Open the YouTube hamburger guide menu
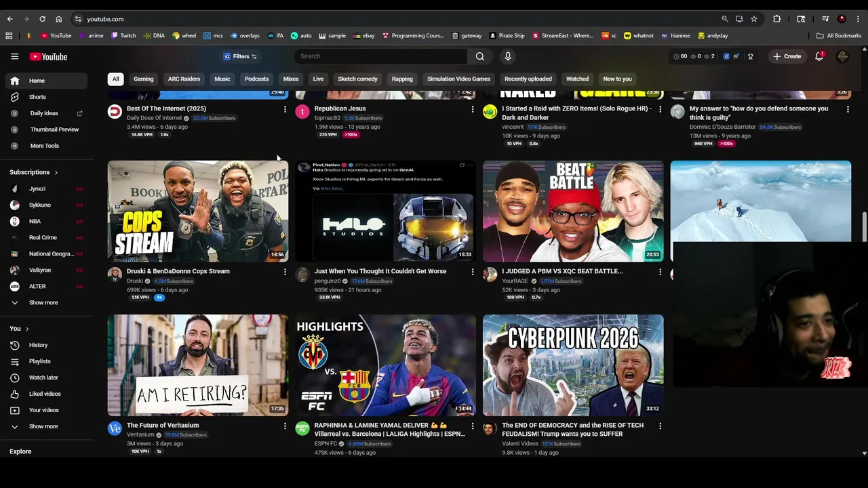 point(14,56)
